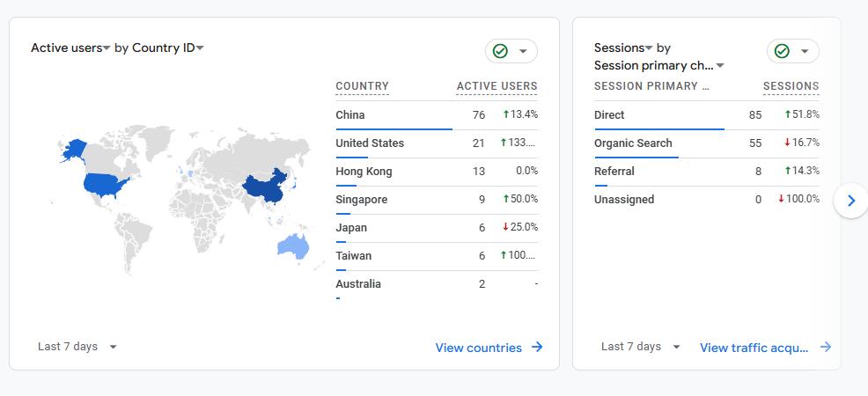This screenshot has height=396, width=868.
Task: Change the Last 7 days range in sessions card
Action: (641, 347)
